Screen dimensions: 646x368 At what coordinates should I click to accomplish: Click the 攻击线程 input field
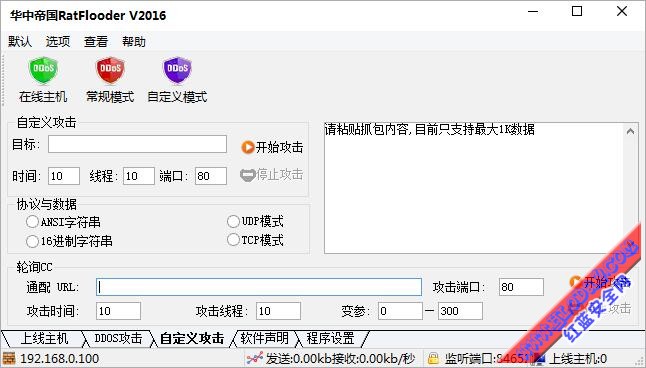click(x=278, y=311)
